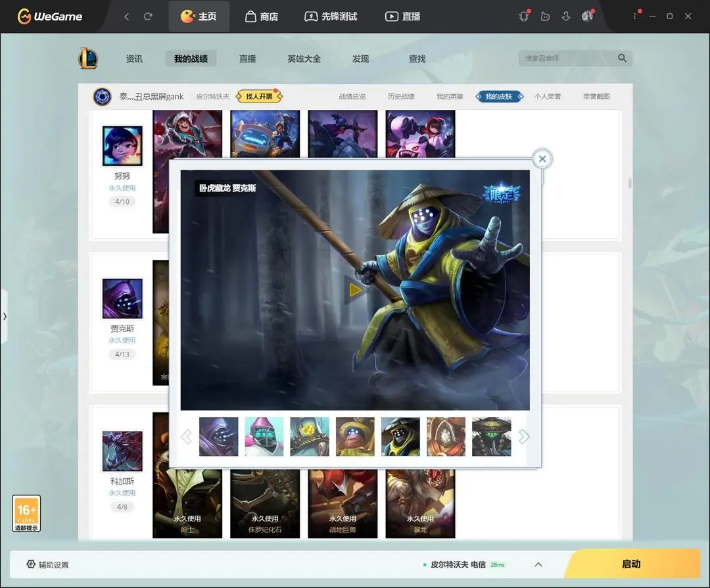
Task: Open the 英雄大全 section
Action: [x=304, y=59]
